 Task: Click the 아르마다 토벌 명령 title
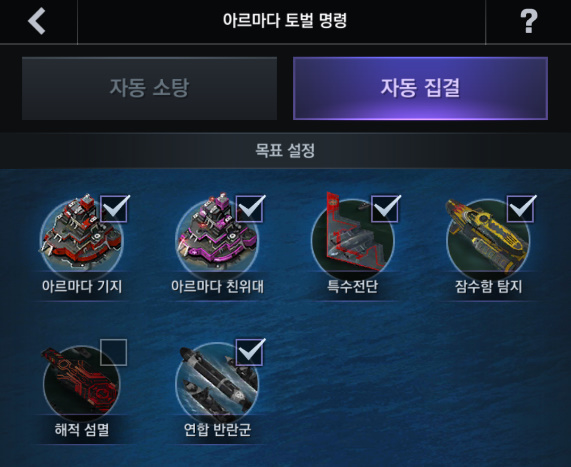tap(285, 20)
